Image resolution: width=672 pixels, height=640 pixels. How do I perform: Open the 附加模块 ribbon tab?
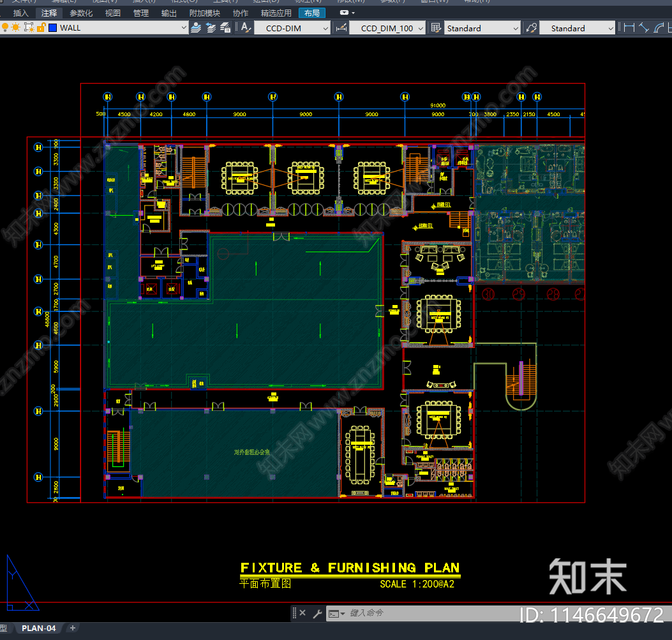[x=204, y=13]
